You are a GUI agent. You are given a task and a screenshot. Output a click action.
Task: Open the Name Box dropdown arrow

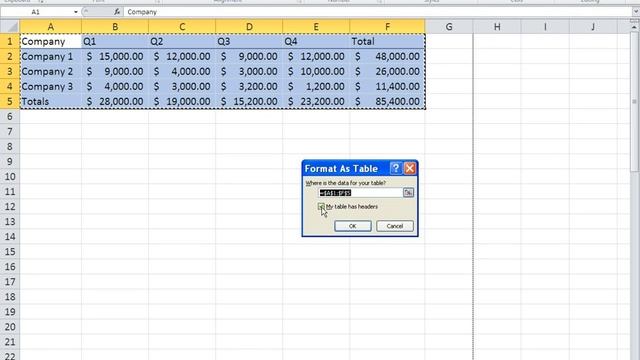pyautogui.click(x=76, y=12)
